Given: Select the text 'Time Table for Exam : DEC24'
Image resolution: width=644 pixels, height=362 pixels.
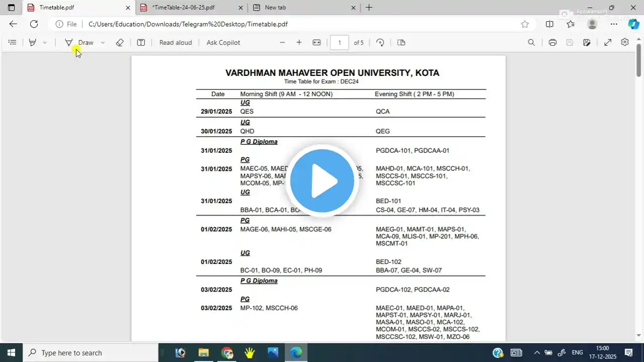Looking at the screenshot, I should click(x=321, y=81).
